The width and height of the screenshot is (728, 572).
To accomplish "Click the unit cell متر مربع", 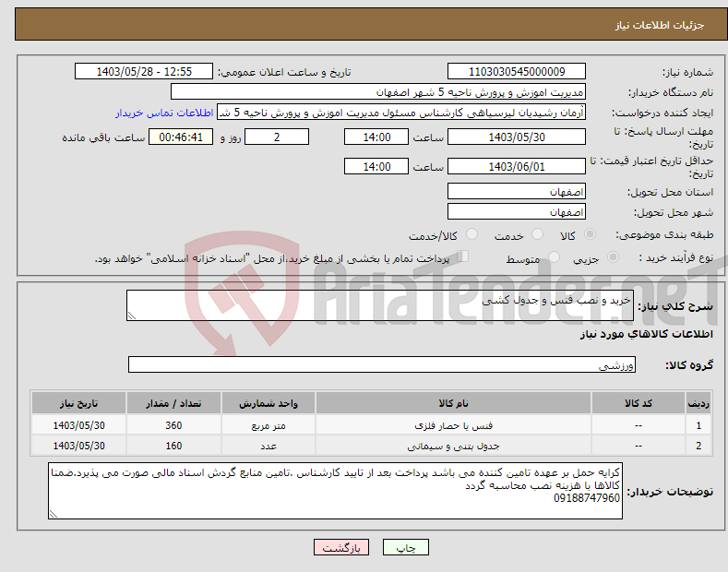I will (x=269, y=425).
